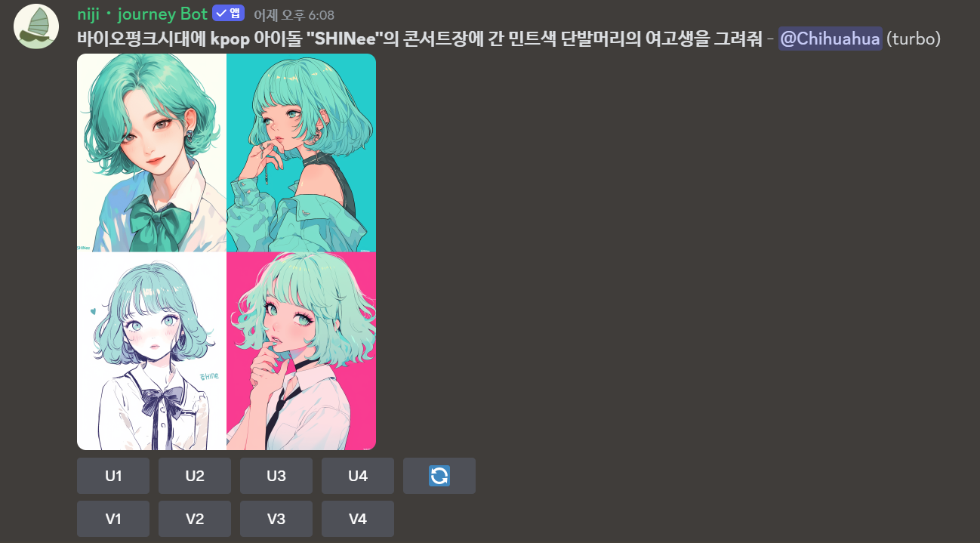Open the teal background girl image
This screenshot has height=543, width=980.
coord(301,153)
